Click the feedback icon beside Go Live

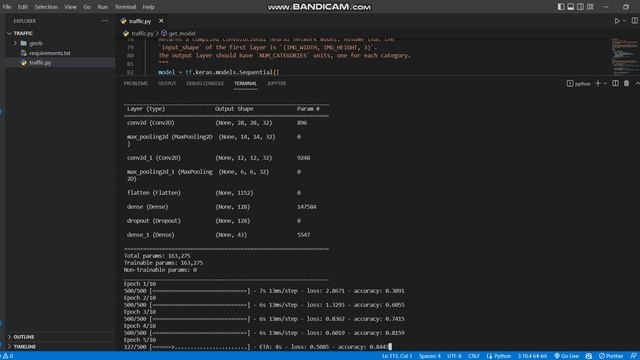[x=589, y=356]
